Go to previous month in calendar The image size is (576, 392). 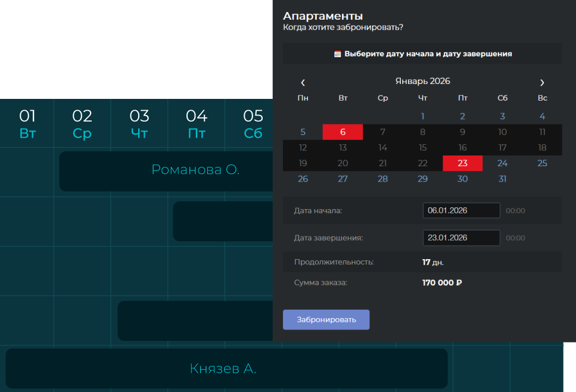[x=303, y=82]
